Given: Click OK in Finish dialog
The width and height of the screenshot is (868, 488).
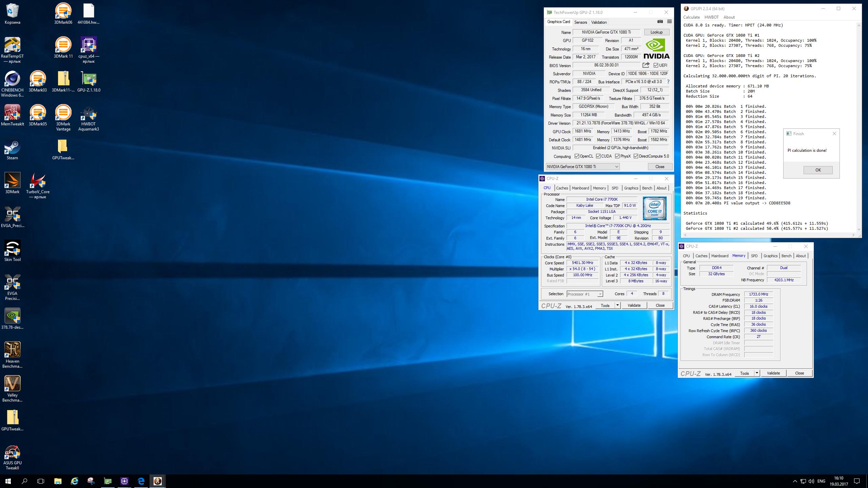Looking at the screenshot, I should (x=818, y=170).
